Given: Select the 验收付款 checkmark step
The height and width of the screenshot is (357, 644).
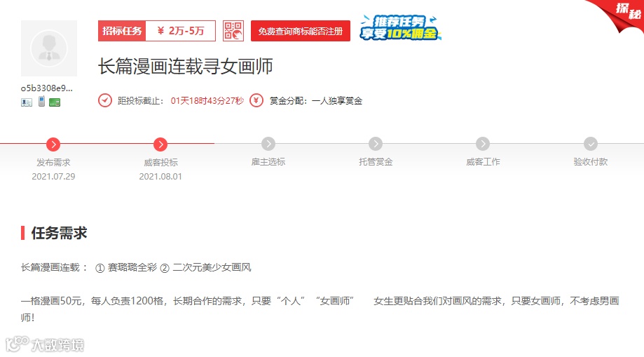Looking at the screenshot, I should click(591, 144).
